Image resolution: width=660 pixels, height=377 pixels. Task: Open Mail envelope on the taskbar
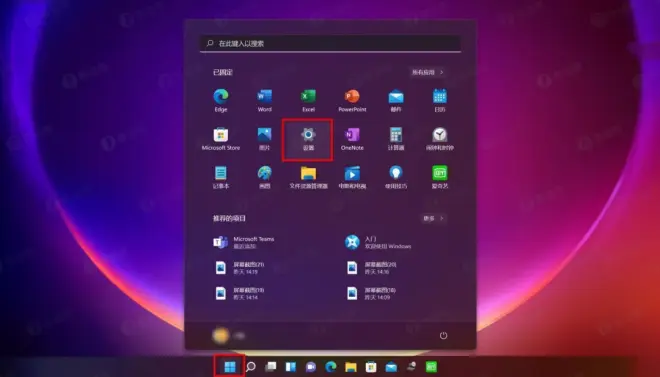click(x=391, y=367)
